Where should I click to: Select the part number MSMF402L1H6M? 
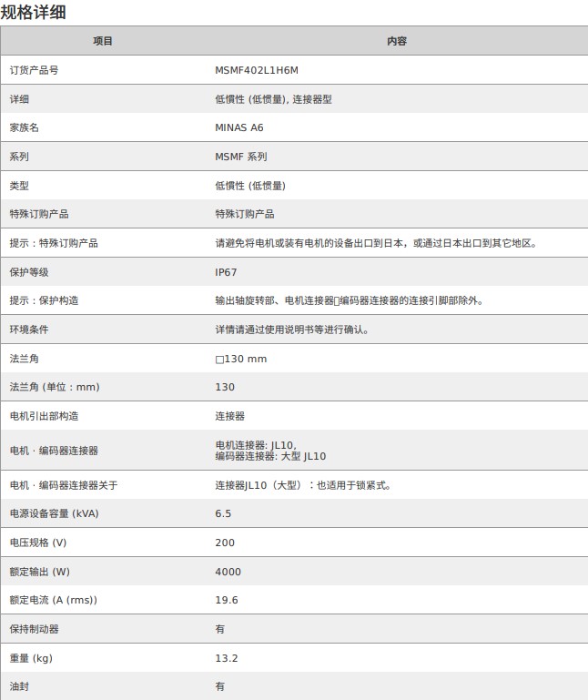[257, 70]
